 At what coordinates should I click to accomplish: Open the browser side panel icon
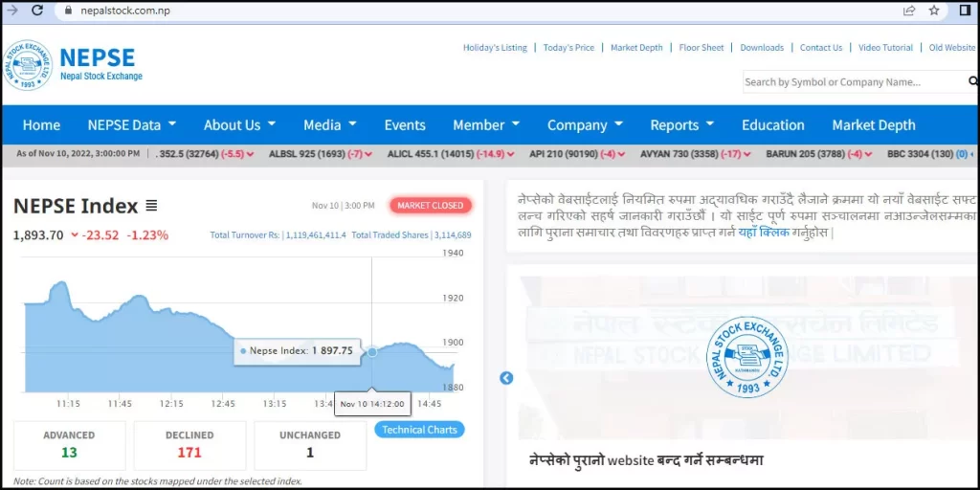(x=965, y=10)
